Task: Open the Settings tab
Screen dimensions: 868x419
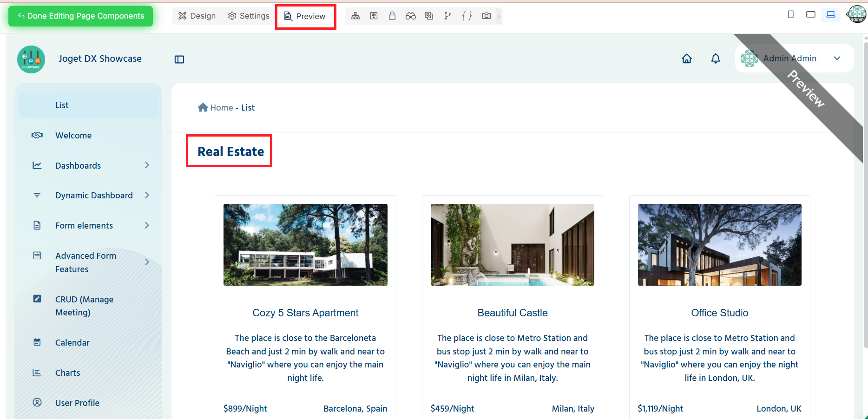Action: (249, 16)
